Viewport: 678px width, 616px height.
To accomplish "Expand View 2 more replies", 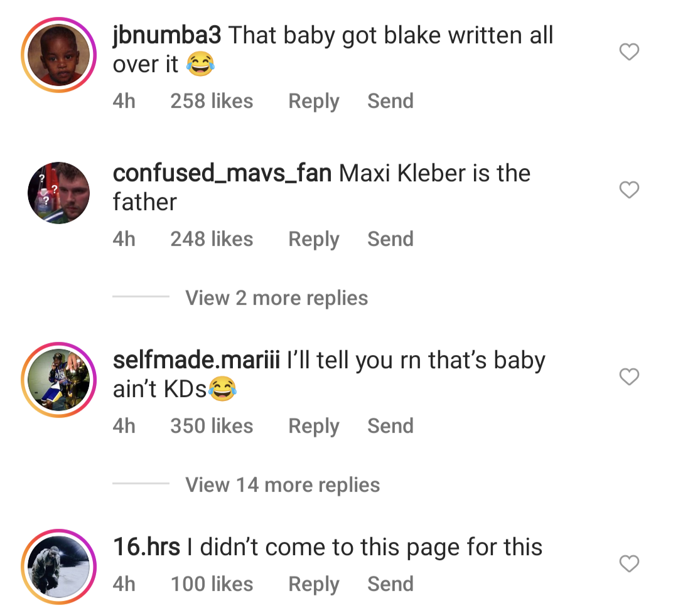I will coord(276,298).
